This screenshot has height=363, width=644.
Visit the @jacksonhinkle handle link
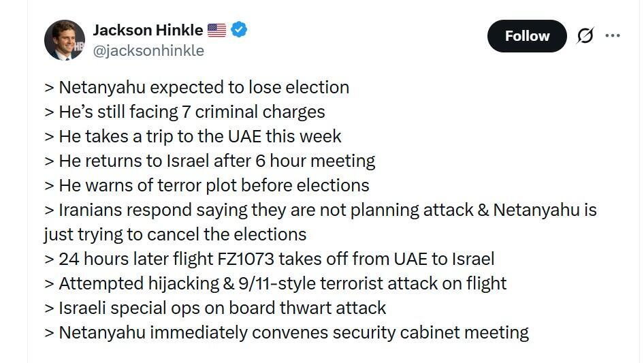tap(148, 50)
